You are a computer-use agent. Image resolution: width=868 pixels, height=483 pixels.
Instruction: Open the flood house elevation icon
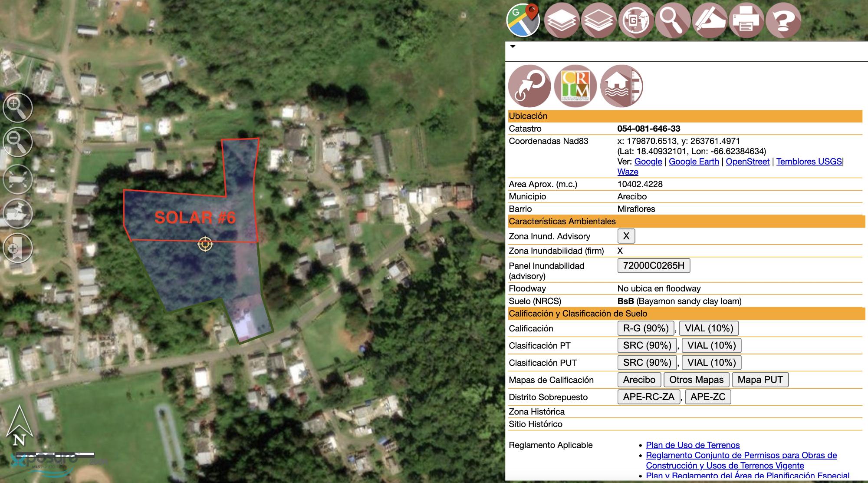point(621,86)
